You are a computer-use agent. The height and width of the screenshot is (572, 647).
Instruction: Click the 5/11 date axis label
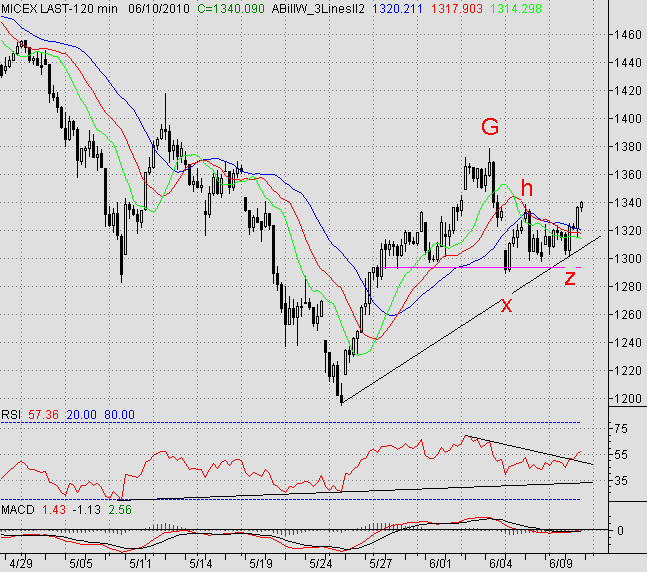[x=141, y=563]
